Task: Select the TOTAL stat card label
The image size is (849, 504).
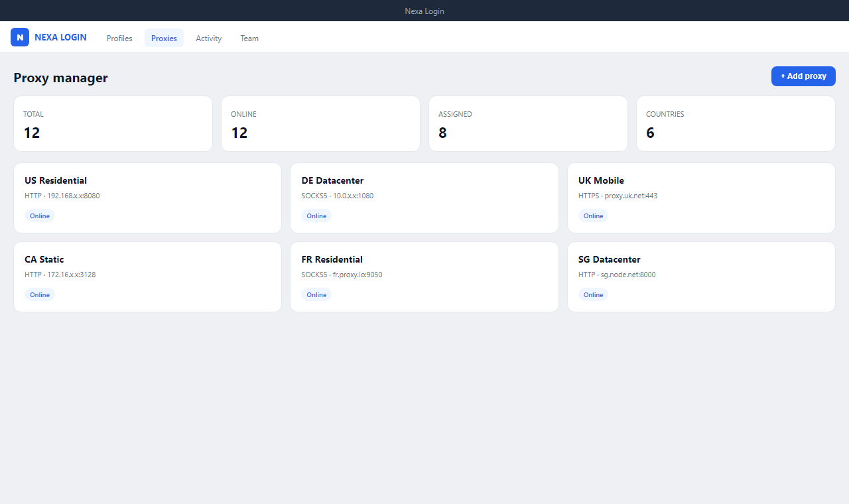Action: pyautogui.click(x=33, y=114)
